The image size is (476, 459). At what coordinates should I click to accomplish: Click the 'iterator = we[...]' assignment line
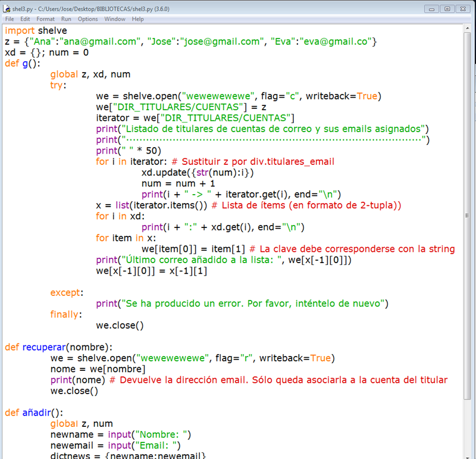(x=195, y=118)
